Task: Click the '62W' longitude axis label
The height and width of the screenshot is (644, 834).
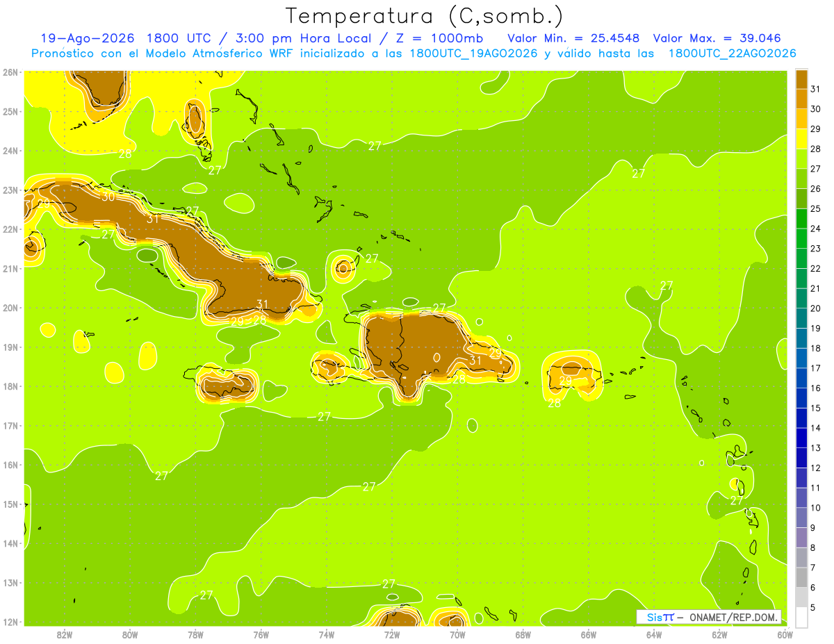Action: click(719, 634)
